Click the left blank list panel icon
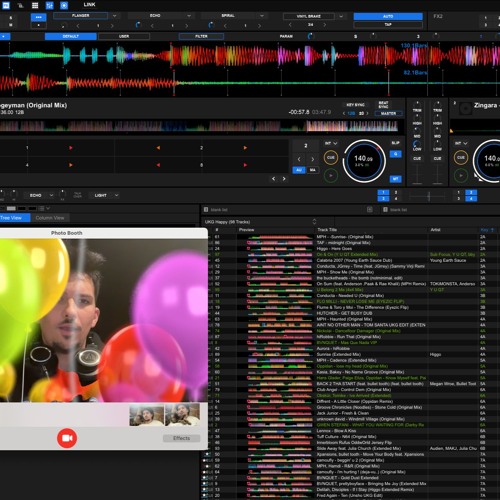This screenshot has width=500, height=500. 206,210
